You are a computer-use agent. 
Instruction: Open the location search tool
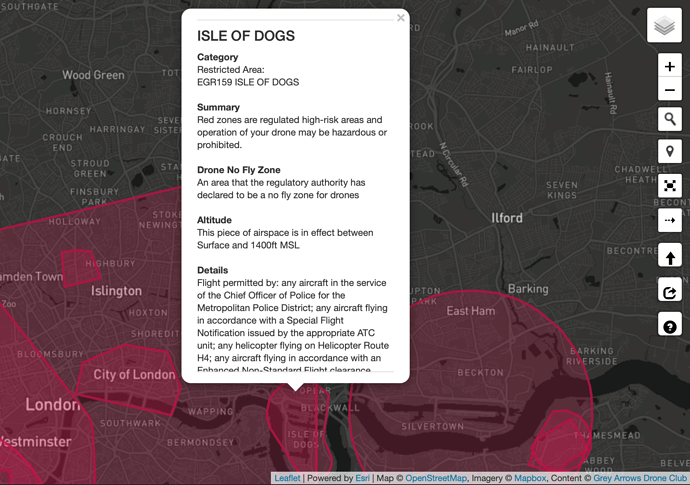pyautogui.click(x=670, y=120)
